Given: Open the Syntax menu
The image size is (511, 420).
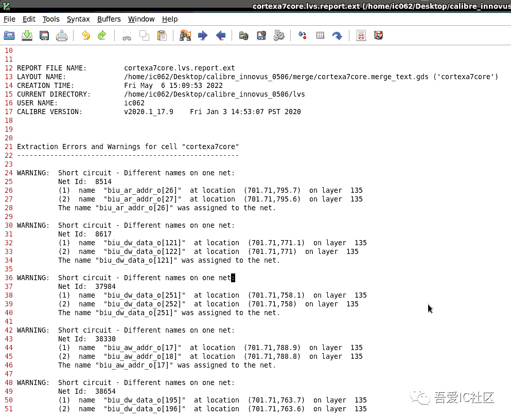Looking at the screenshot, I should (78, 19).
